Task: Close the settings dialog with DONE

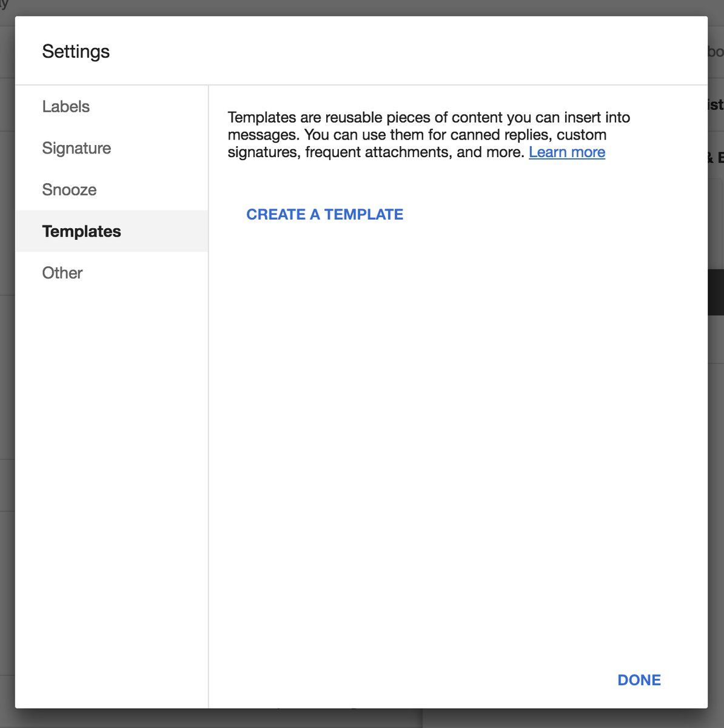Action: coord(639,679)
